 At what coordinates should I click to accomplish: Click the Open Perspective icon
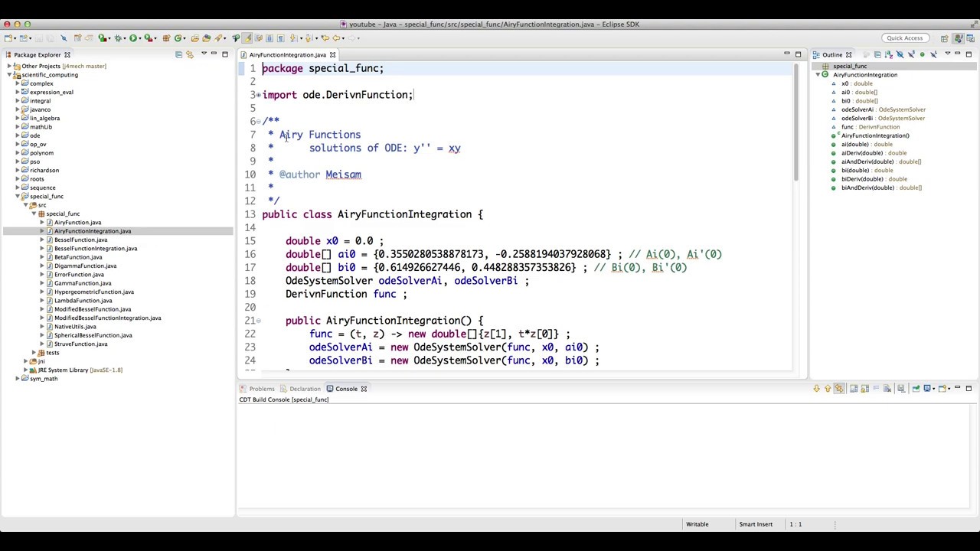[944, 38]
